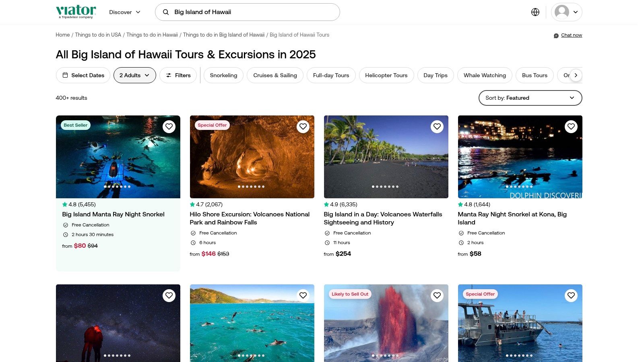Click the Big Island of Hawaii search field
Screen dimensions: 644x362
tap(254, 12)
